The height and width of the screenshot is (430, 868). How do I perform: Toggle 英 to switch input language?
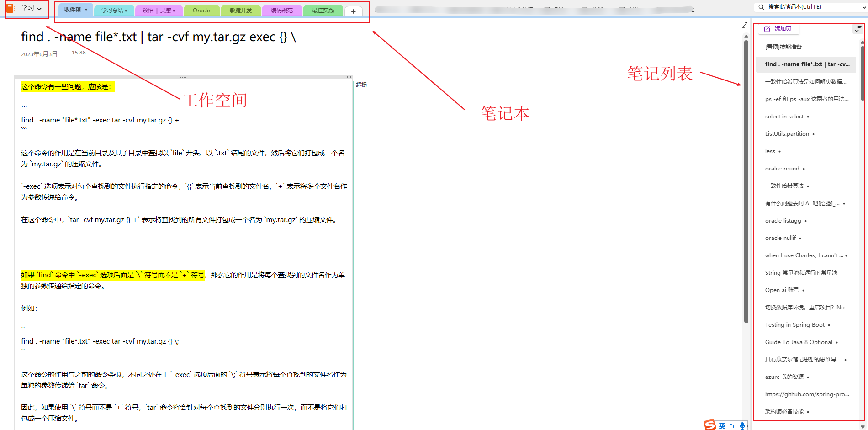pyautogui.click(x=721, y=425)
